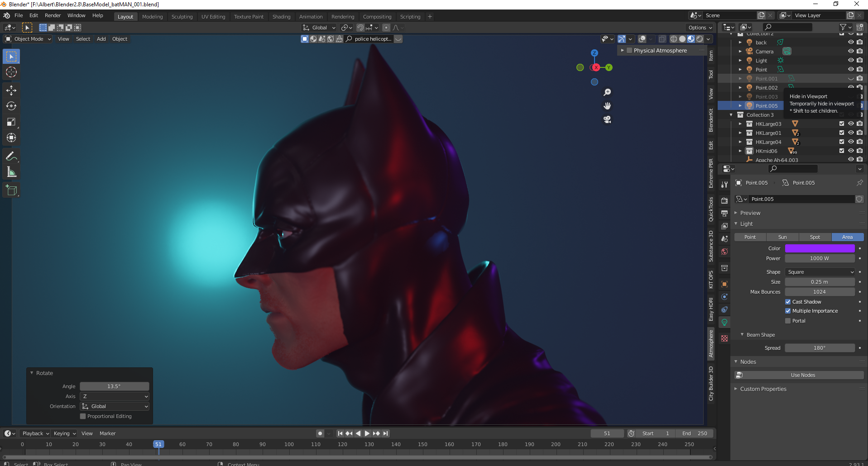Switch to wireframe viewport shading

coord(674,39)
